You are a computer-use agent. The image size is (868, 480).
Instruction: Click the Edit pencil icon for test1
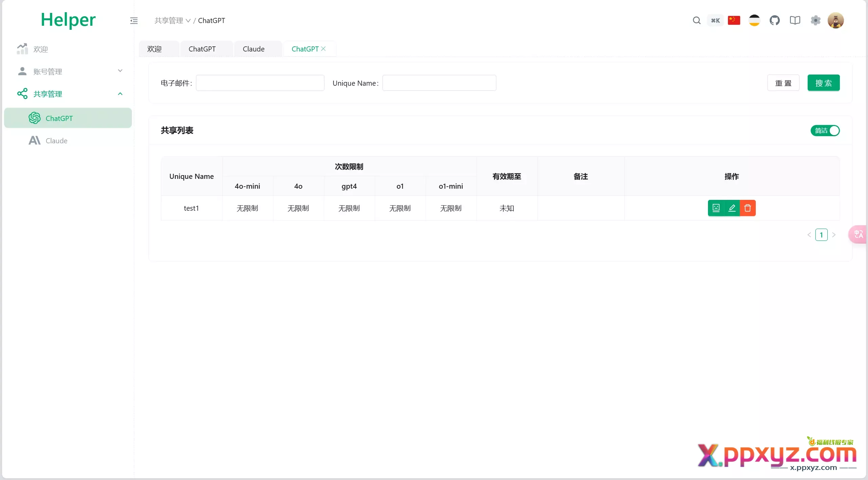(732, 208)
